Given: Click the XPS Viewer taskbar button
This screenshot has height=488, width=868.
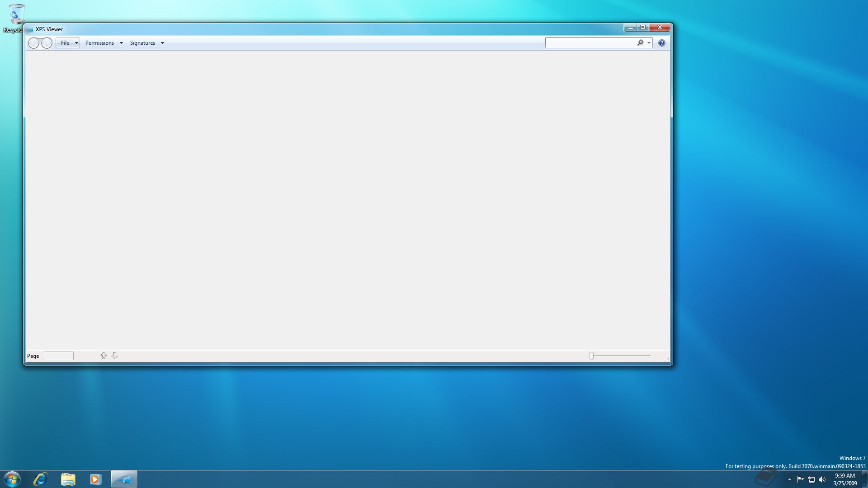Looking at the screenshot, I should [124, 479].
